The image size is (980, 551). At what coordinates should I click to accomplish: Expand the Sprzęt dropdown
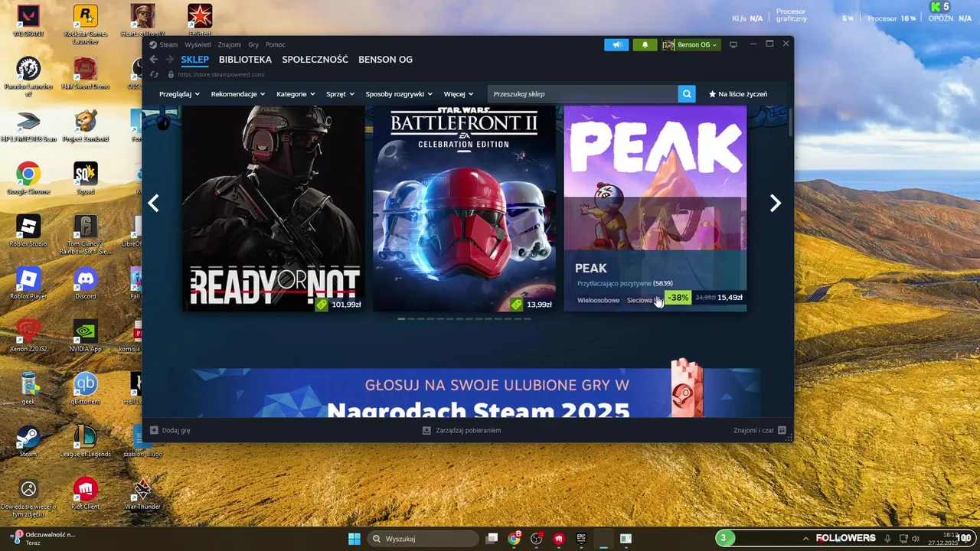coord(340,94)
